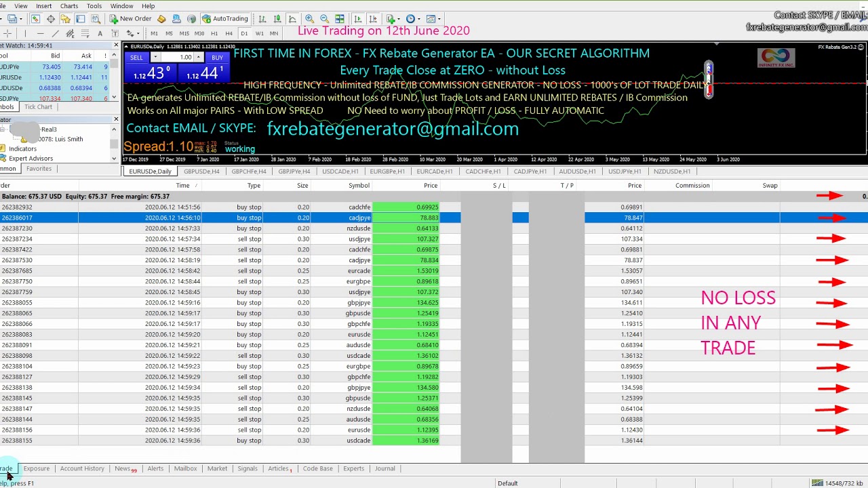This screenshot has width=868, height=488.
Task: Toggle the AutoTrading button
Action: 225,19
